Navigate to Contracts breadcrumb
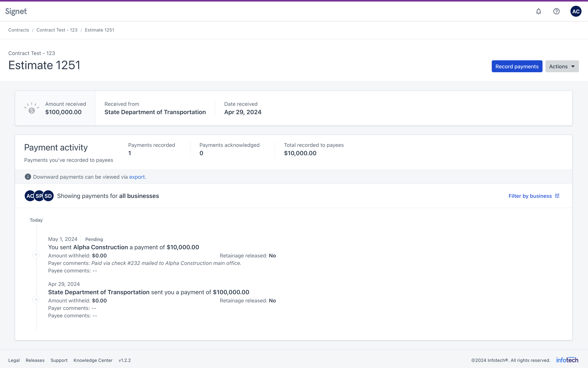Viewport: 588px width, 368px height. [x=19, y=30]
